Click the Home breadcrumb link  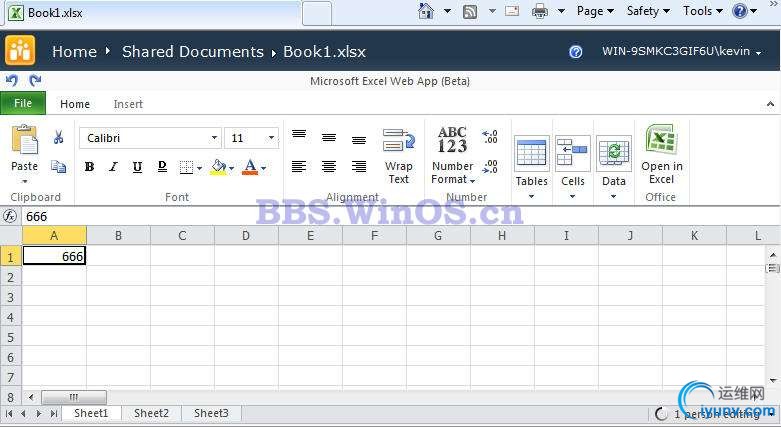(74, 51)
